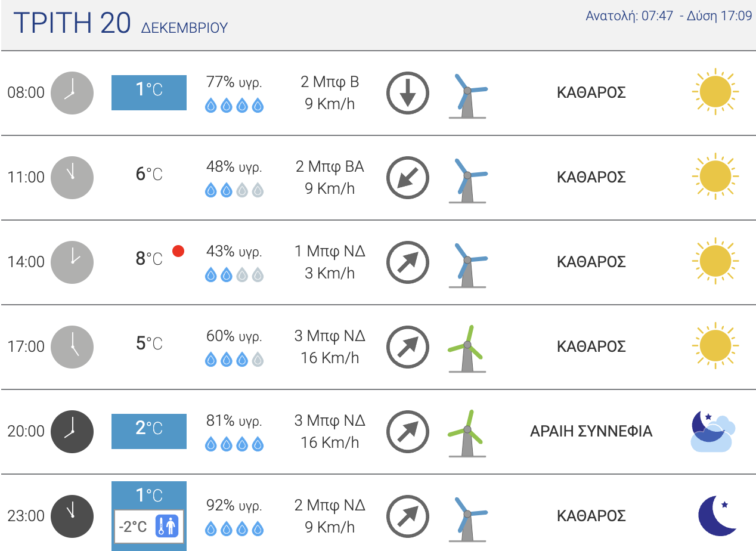Viewport: 756px width, 551px height.
Task: Click the humidity droplets under 77% υγρ.
Action: click(x=234, y=106)
